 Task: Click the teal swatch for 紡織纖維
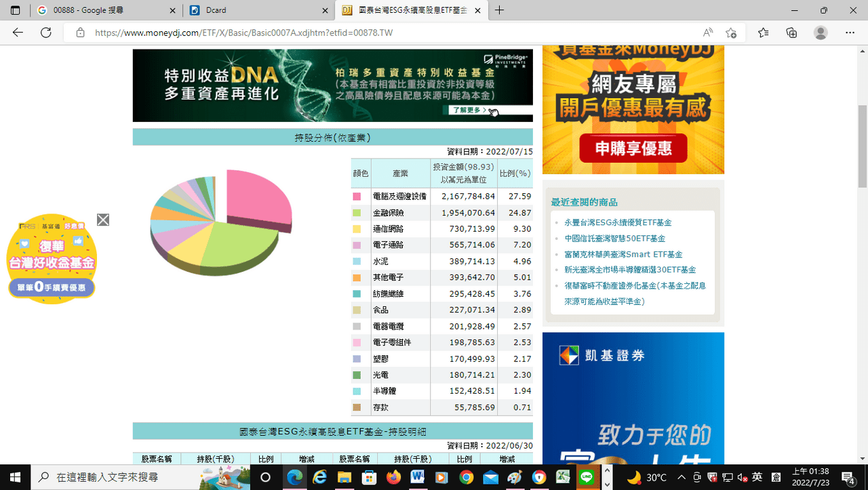point(356,294)
